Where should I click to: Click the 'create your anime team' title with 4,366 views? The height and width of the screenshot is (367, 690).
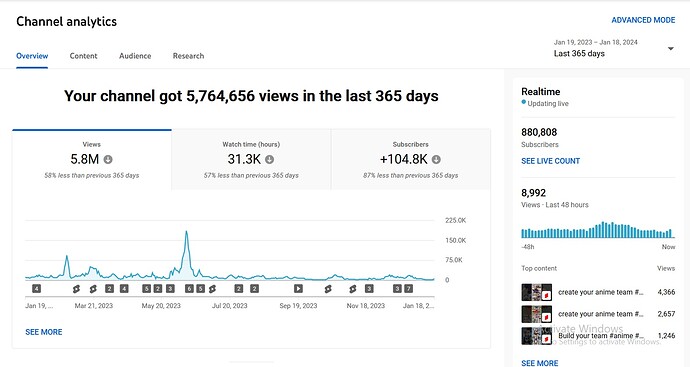[x=601, y=292]
